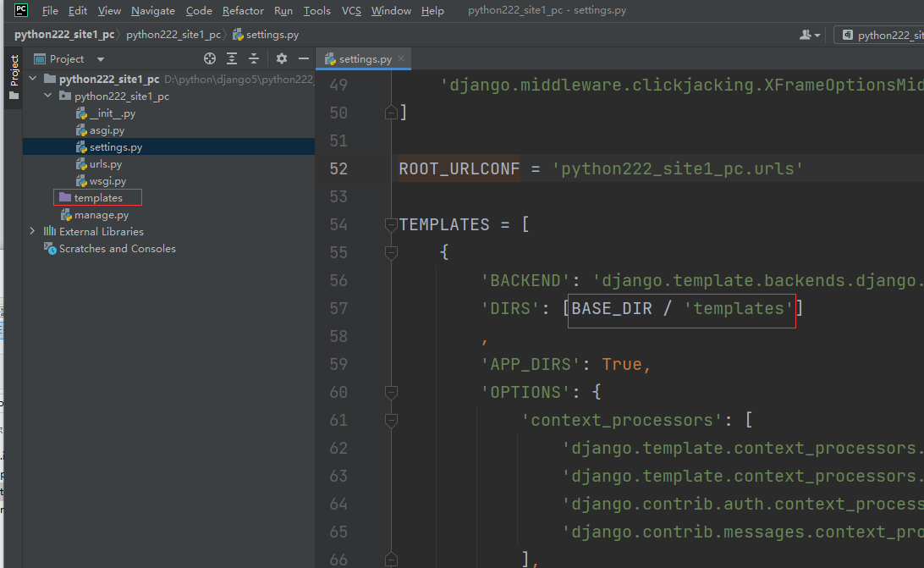Click ROOT_URLCONF in the code
Screen dimensions: 924x568
pos(459,168)
